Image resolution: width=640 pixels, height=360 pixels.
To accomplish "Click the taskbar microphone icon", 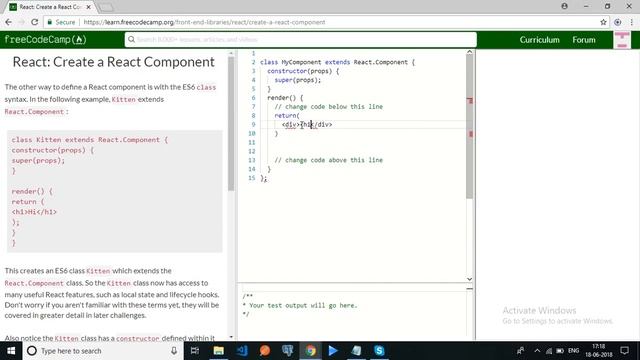I will coord(174,351).
